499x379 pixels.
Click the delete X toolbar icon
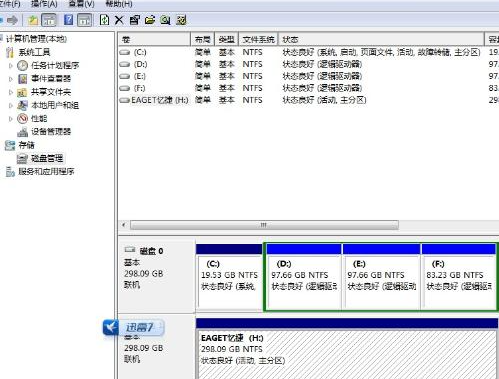tap(119, 20)
